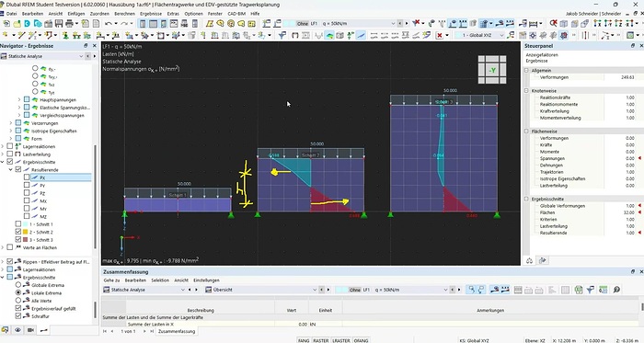Toggle LRASTER in the status bar
The width and height of the screenshot is (644, 343).
[341, 340]
